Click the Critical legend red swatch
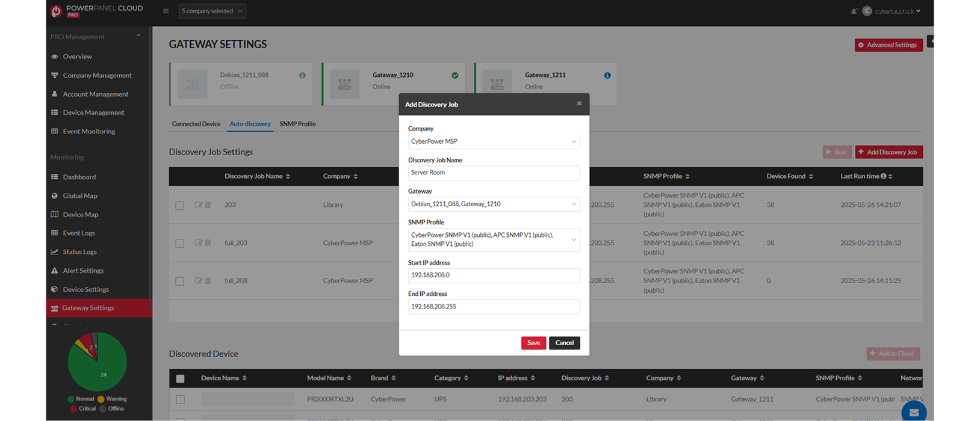 (x=73, y=408)
